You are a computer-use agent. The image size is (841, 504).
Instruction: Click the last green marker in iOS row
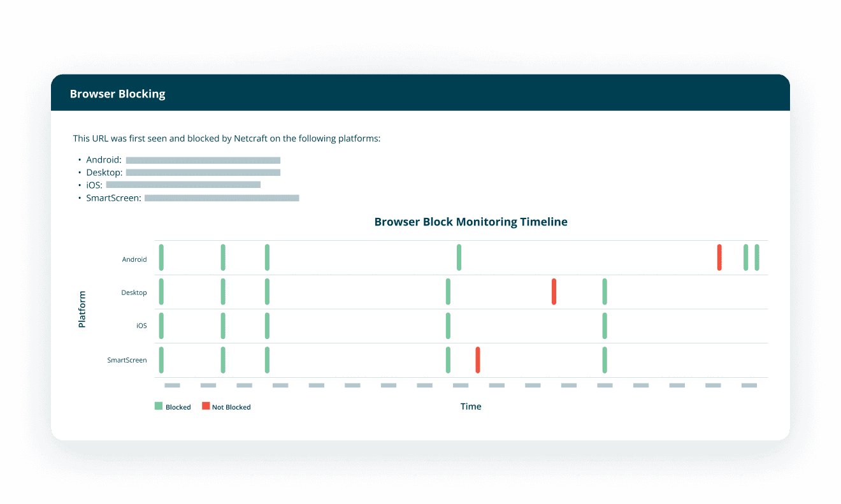[605, 326]
